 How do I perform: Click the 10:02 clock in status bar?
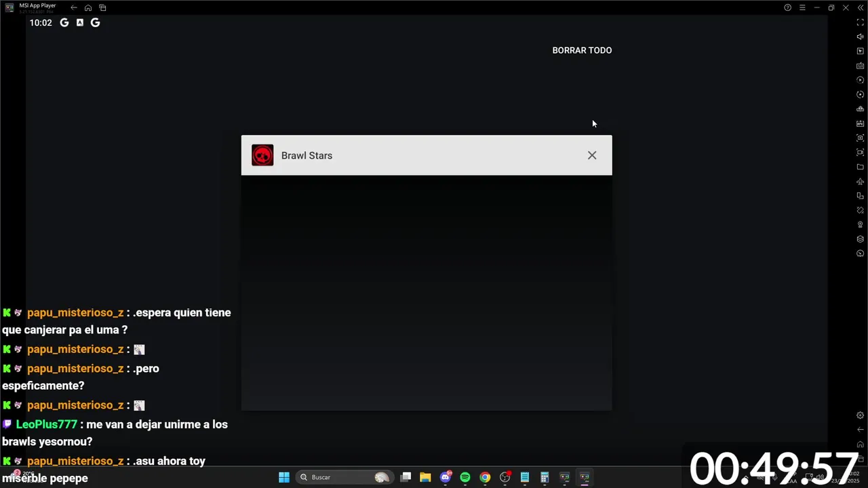pos(41,22)
